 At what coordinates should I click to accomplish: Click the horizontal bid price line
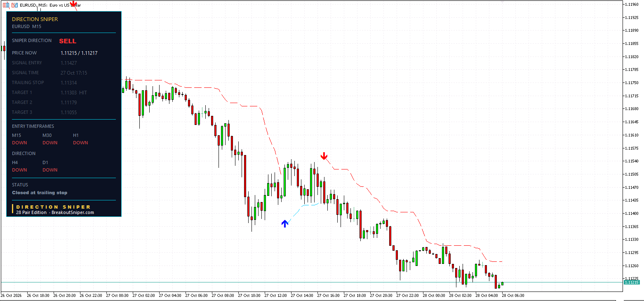tap(312, 282)
